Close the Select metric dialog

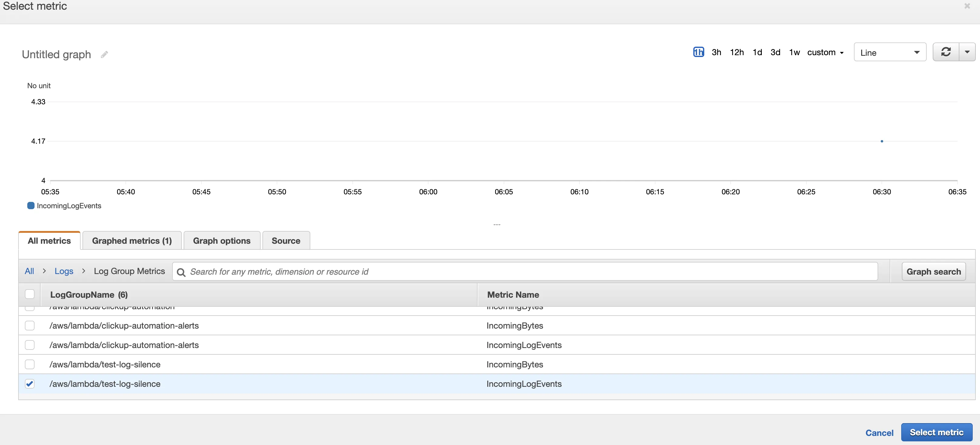click(967, 6)
